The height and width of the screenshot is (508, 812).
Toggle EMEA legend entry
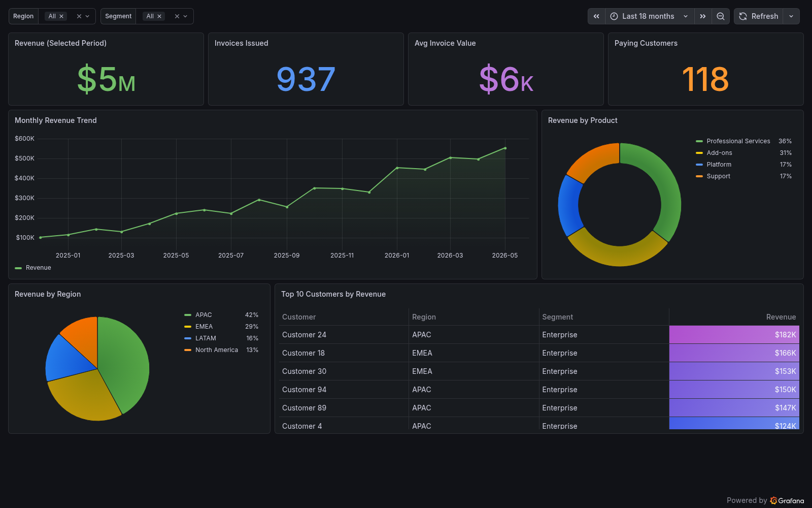204,327
